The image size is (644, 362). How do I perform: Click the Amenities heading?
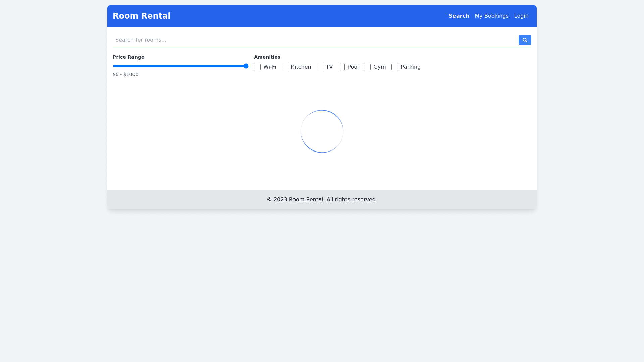coord(267,57)
